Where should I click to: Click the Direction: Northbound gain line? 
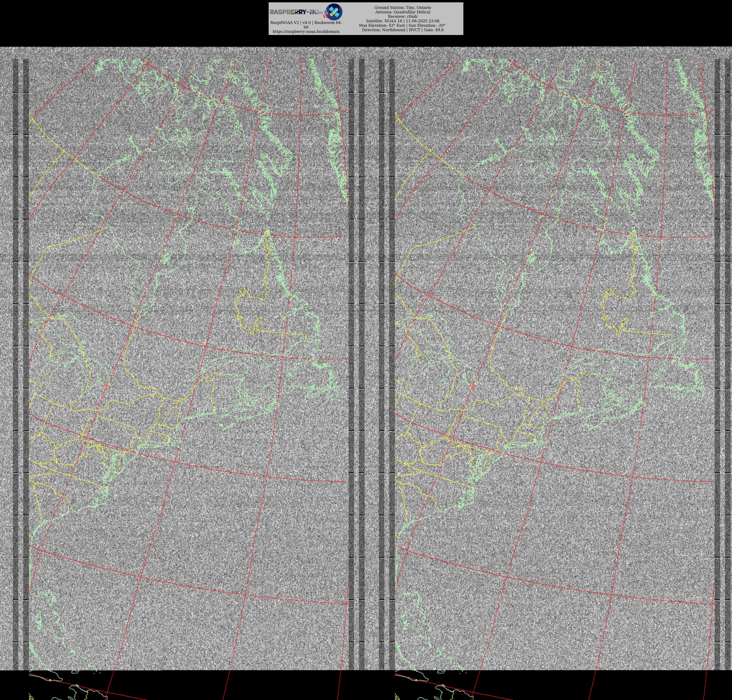click(x=402, y=30)
